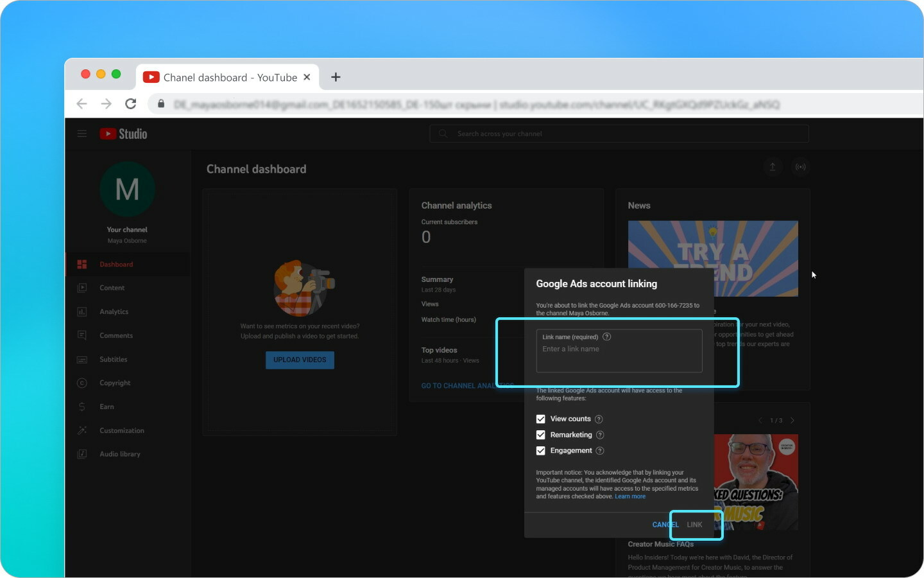
Task: Click the Customization wand icon
Action: tap(82, 430)
